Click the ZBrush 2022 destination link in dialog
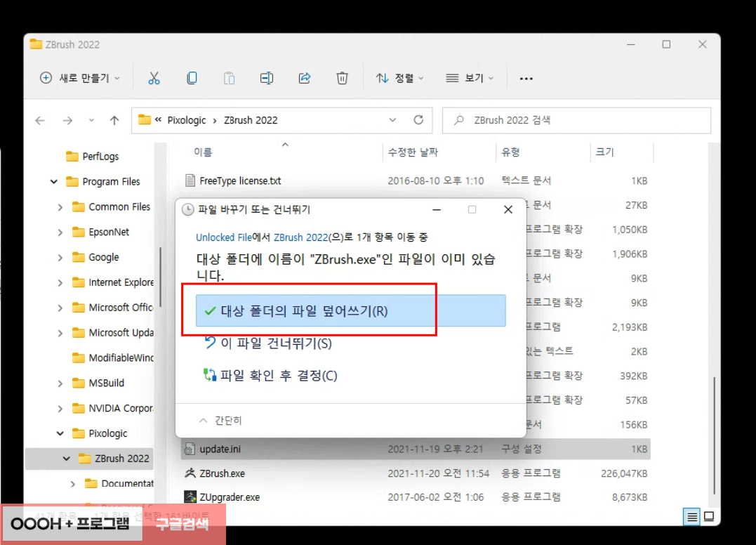The width and height of the screenshot is (756, 545). point(301,237)
